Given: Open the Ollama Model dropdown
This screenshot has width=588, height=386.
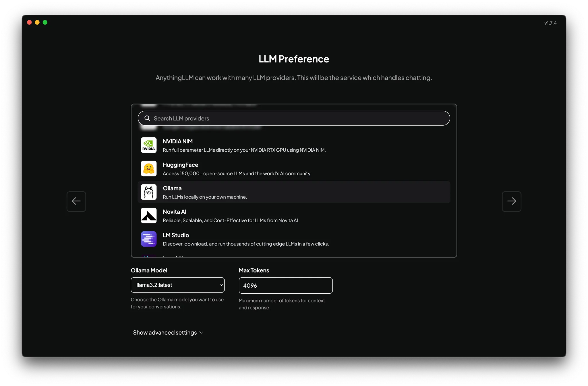Looking at the screenshot, I should pyautogui.click(x=177, y=285).
